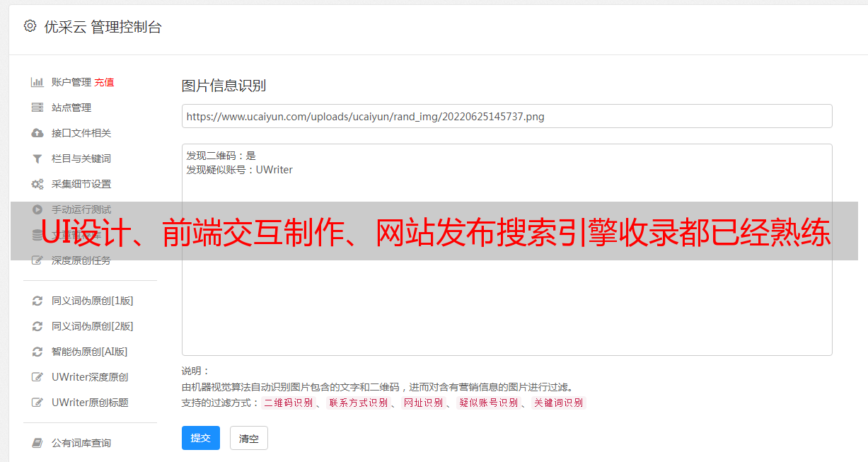Open 同义词伪原创[2版] tool
The height and width of the screenshot is (462, 868).
click(93, 326)
